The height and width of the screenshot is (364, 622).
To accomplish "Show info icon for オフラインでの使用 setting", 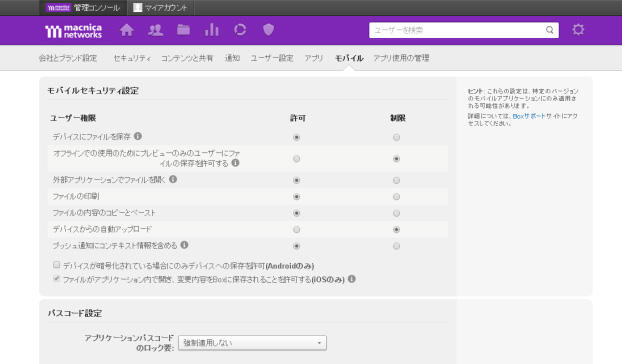I will tap(235, 163).
